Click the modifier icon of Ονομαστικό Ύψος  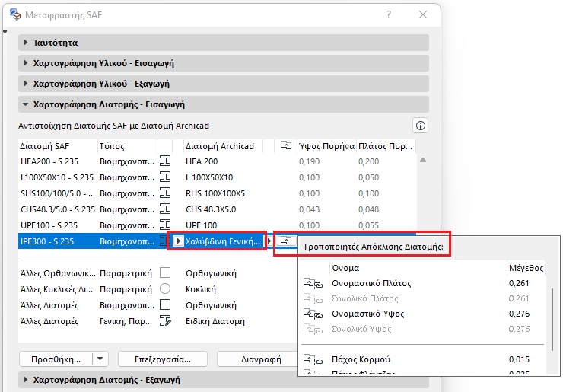tap(313, 314)
